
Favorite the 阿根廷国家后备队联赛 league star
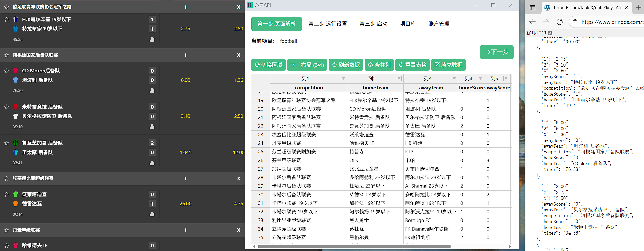7,55
